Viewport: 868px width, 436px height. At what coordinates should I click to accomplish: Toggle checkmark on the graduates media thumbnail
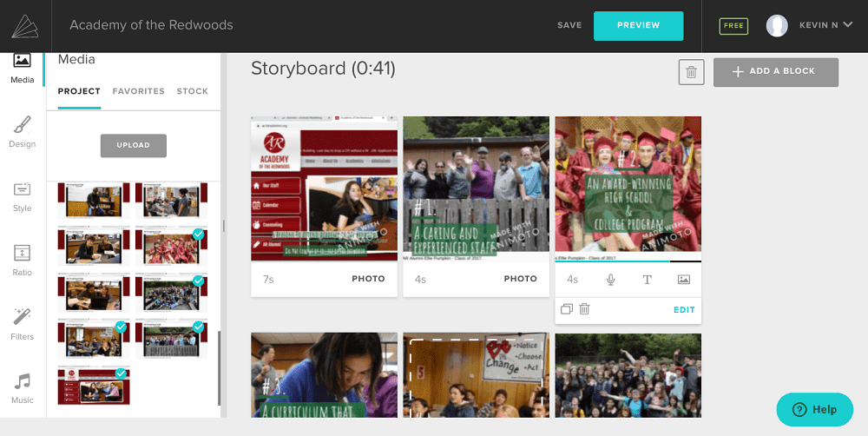click(x=198, y=235)
